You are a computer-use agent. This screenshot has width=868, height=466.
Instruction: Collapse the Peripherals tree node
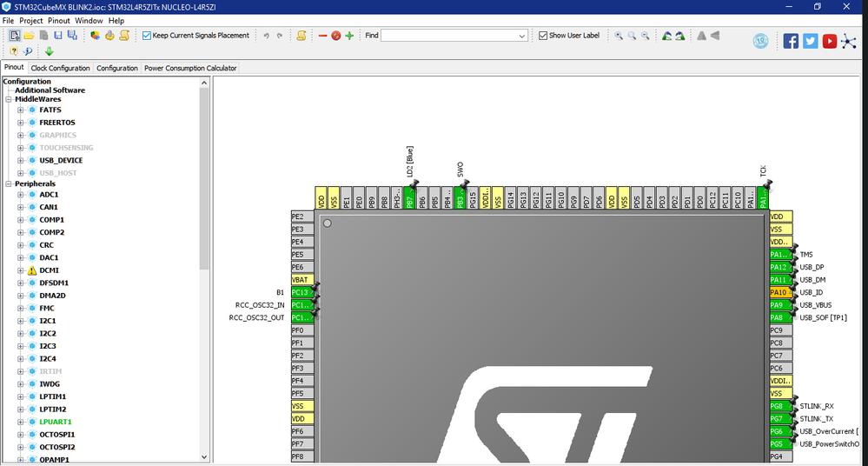[x=9, y=183]
